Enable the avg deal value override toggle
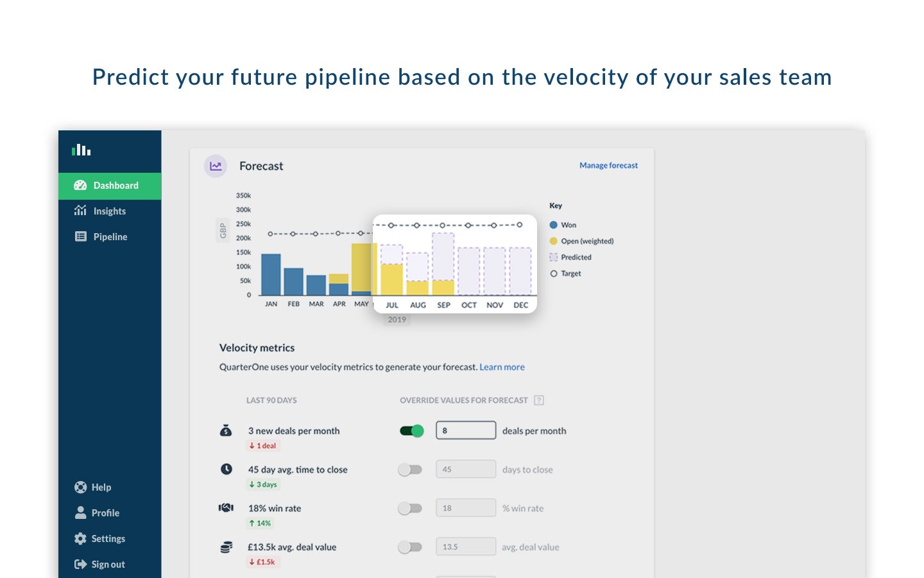The width and height of the screenshot is (924, 578). (410, 547)
